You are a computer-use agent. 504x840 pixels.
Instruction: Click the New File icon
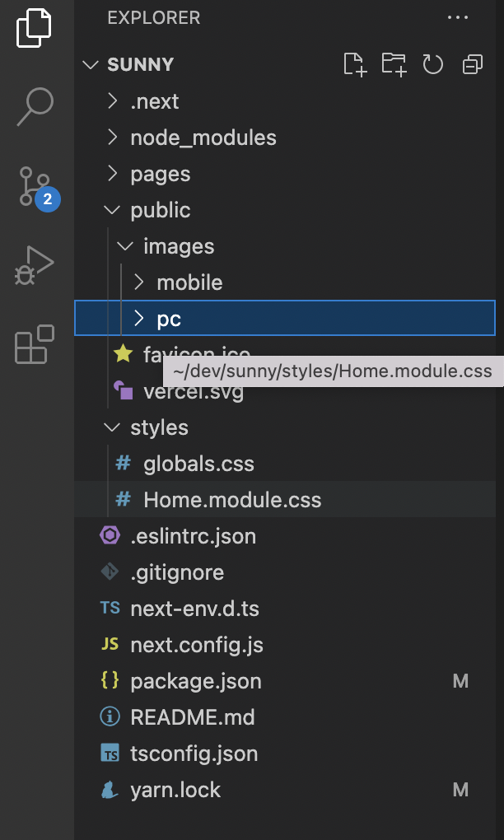(x=354, y=65)
